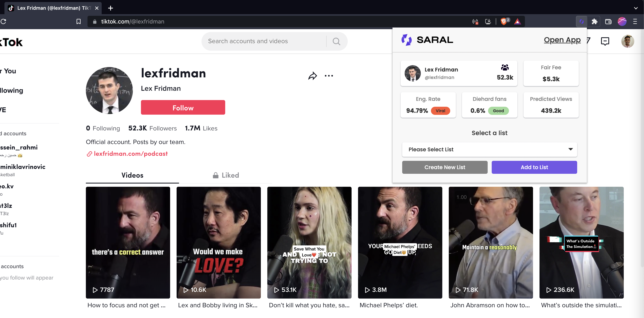The image size is (644, 318).
Task: Open the Extensions puzzle piece icon
Action: click(595, 21)
